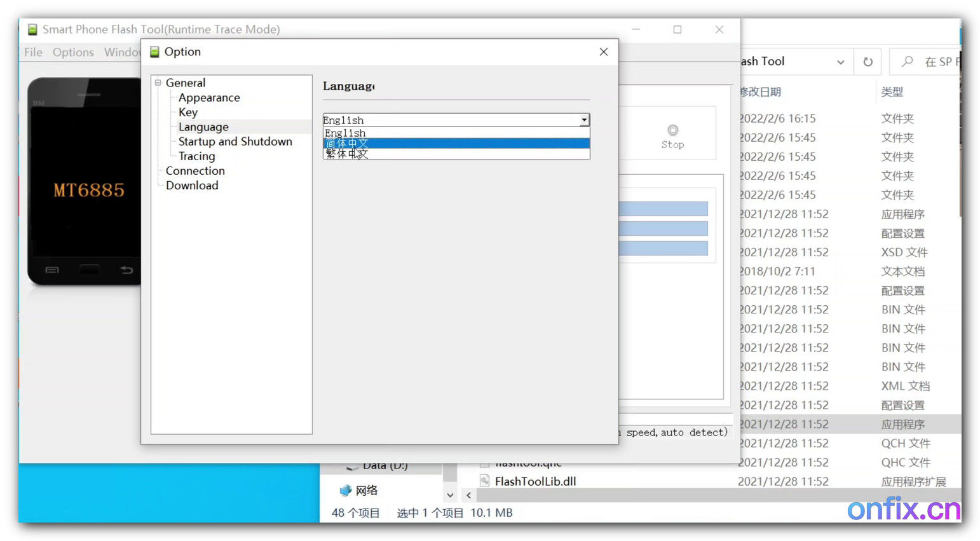This screenshot has width=980, height=541.
Task: Select Download in the Option tree
Action: 191,185
